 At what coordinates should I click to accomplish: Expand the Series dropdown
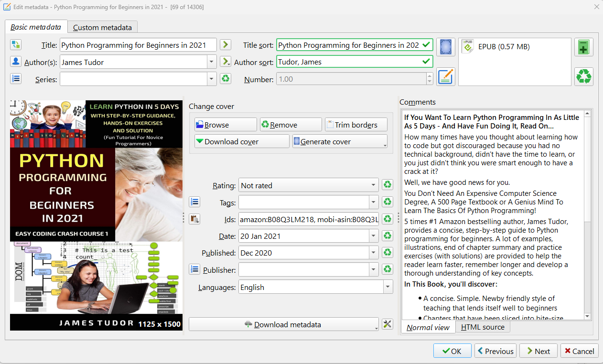(x=212, y=79)
